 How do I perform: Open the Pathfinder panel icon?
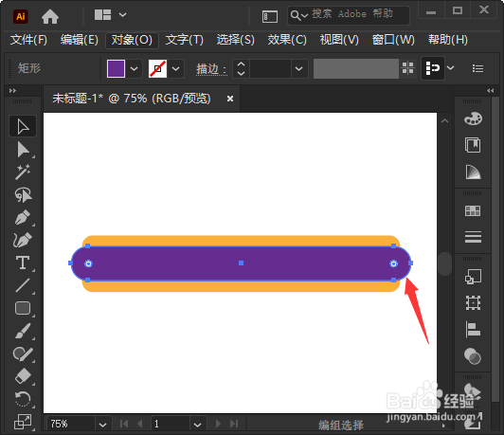(x=473, y=356)
